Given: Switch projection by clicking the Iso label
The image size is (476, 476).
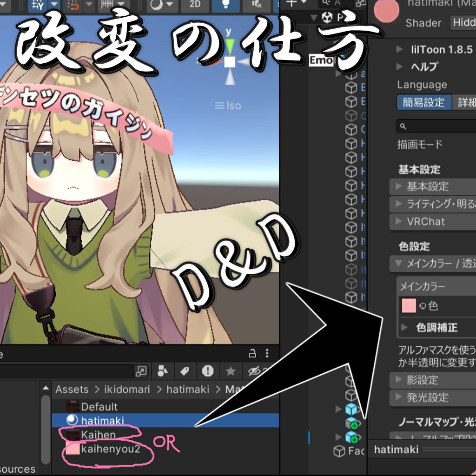Looking at the screenshot, I should click(x=232, y=105).
